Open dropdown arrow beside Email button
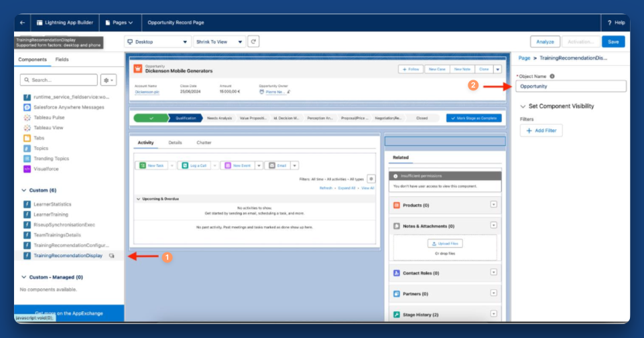The height and width of the screenshot is (338, 644). (294, 166)
